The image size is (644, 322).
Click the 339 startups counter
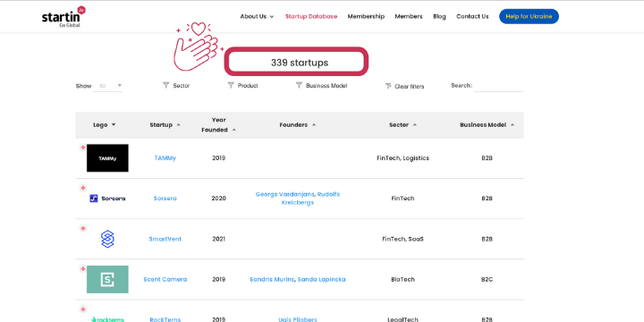(x=296, y=62)
